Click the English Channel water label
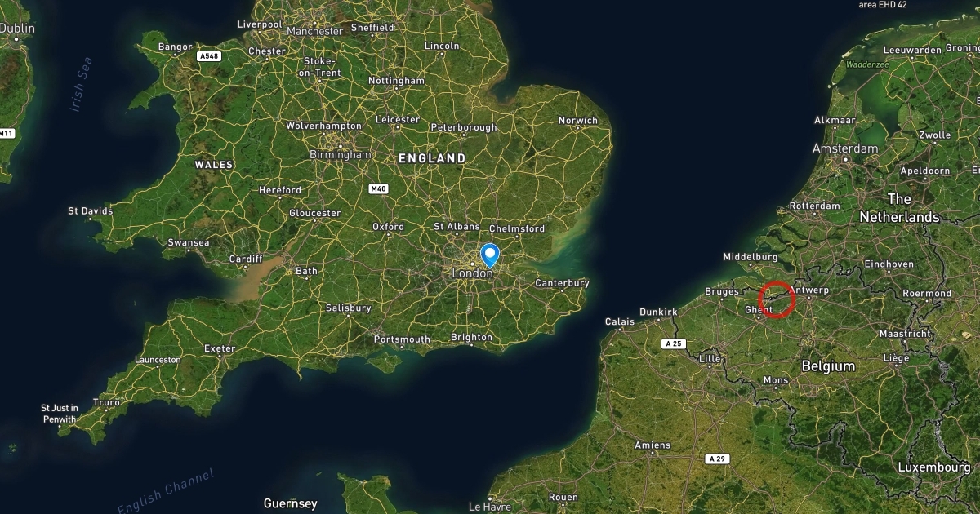This screenshot has height=514, width=980. (167, 490)
